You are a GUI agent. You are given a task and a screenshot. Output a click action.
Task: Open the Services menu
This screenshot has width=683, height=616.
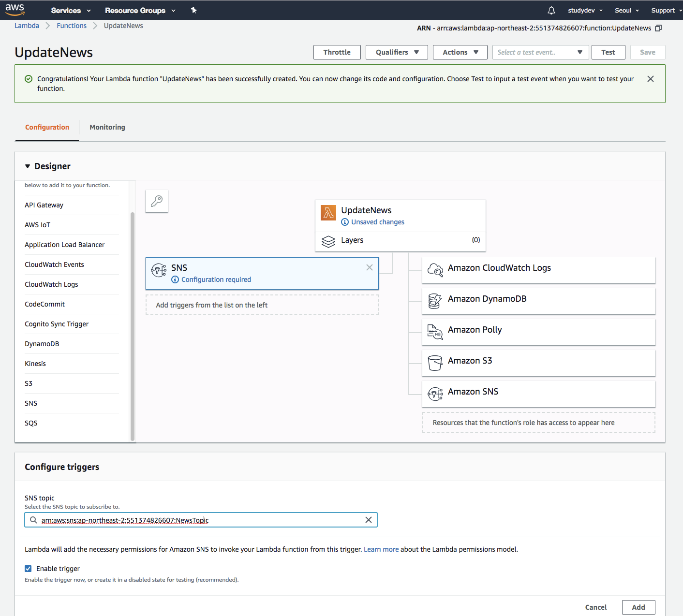point(71,10)
